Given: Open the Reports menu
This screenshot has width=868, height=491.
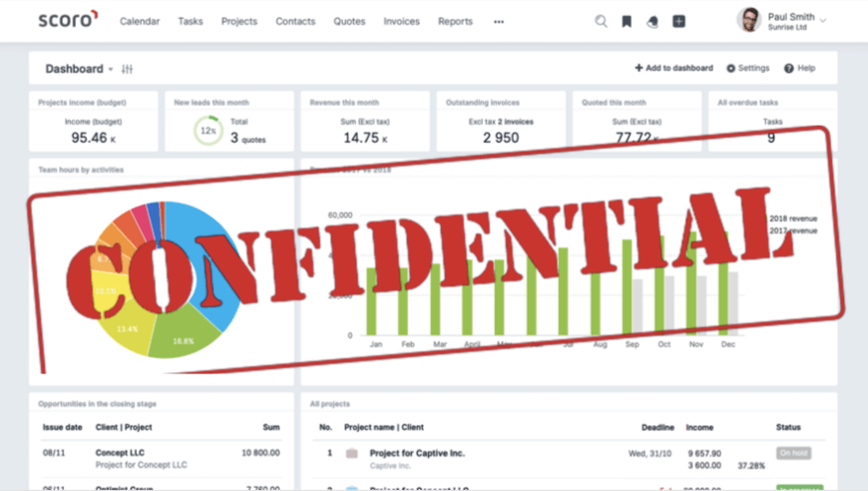Looking at the screenshot, I should click(455, 22).
